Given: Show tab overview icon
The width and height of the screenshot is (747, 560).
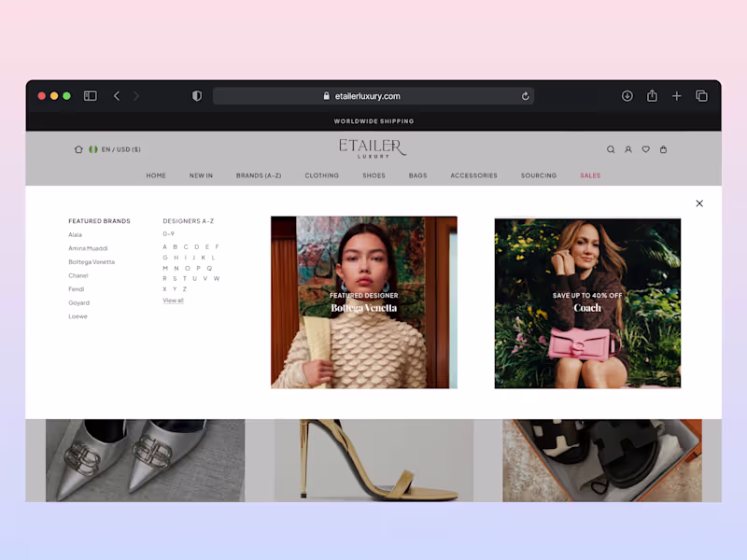Looking at the screenshot, I should pos(701,96).
